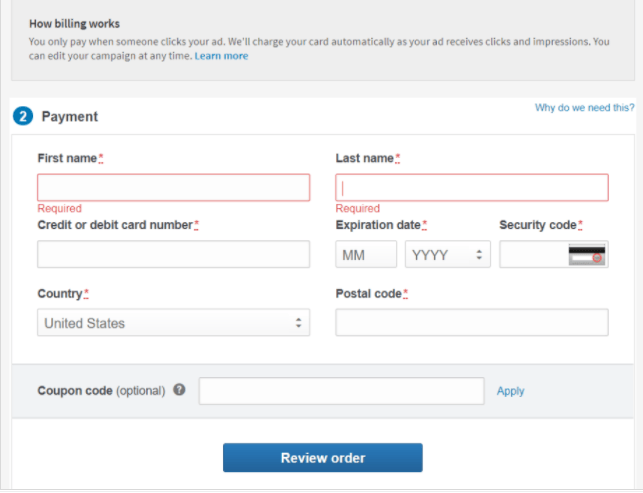Apply the coupon code
The image size is (643, 493).
[510, 391]
